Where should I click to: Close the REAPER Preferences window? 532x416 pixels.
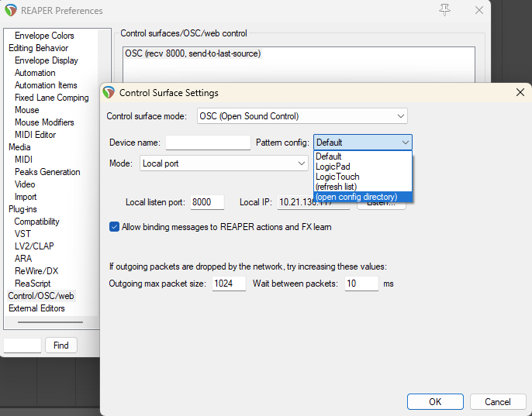479,10
